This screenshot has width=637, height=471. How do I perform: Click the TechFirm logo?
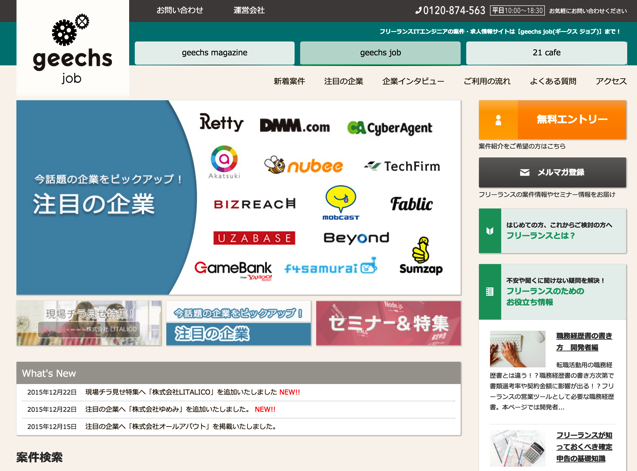pyautogui.click(x=402, y=166)
